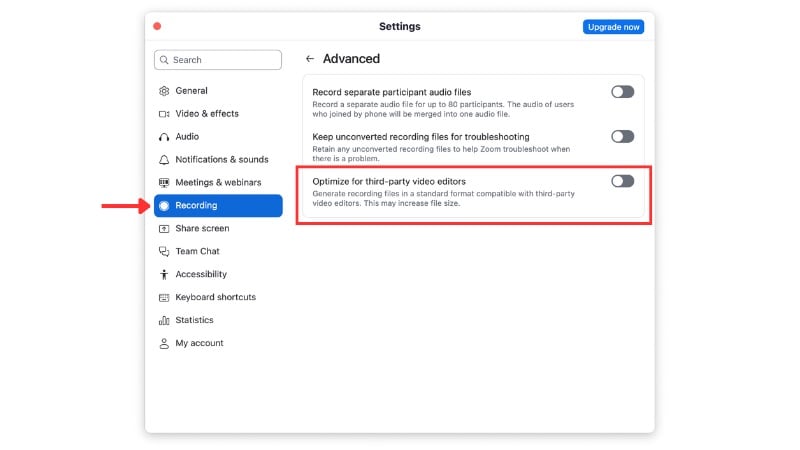Click the Audio headphones icon
This screenshot has width=800, height=450.
tap(164, 137)
